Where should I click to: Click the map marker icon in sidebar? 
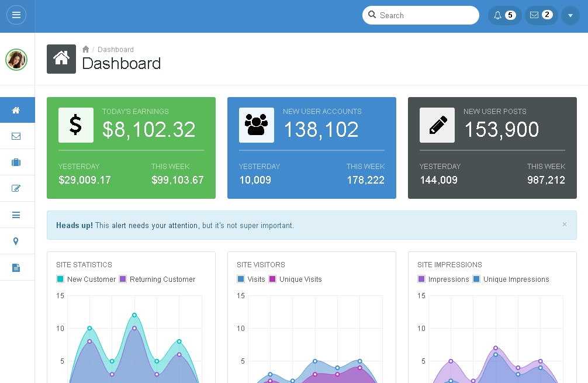pyautogui.click(x=16, y=241)
